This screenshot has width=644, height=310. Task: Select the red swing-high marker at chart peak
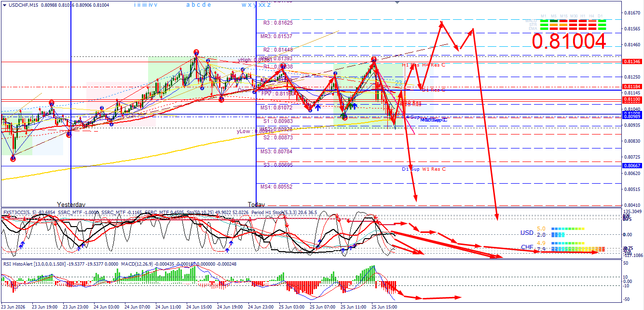coord(196,52)
